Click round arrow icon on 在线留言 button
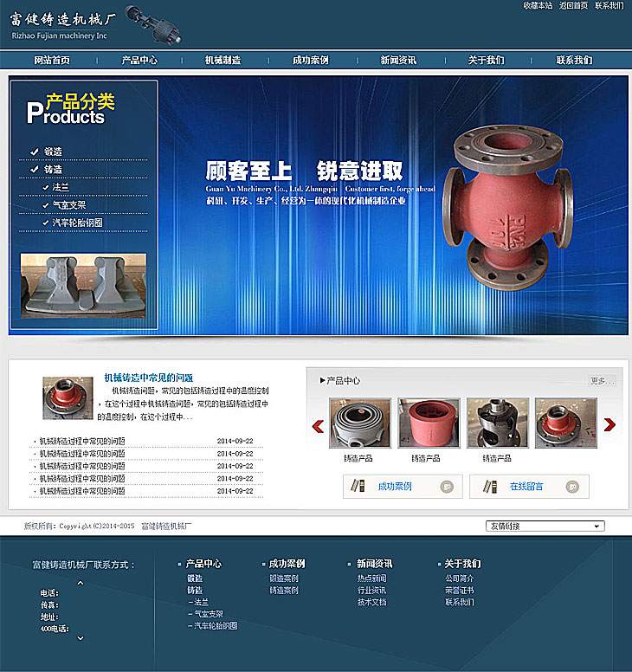 click(574, 487)
